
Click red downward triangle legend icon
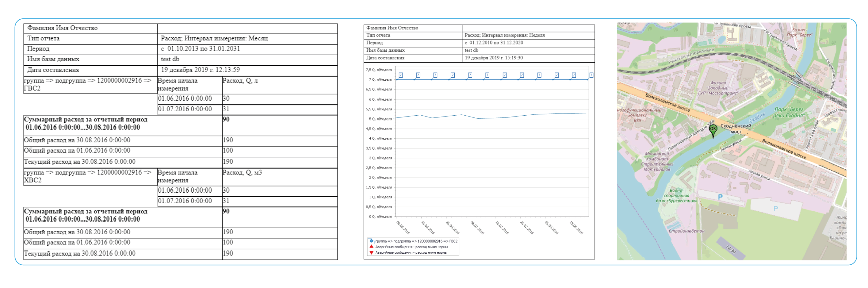pos(371,252)
